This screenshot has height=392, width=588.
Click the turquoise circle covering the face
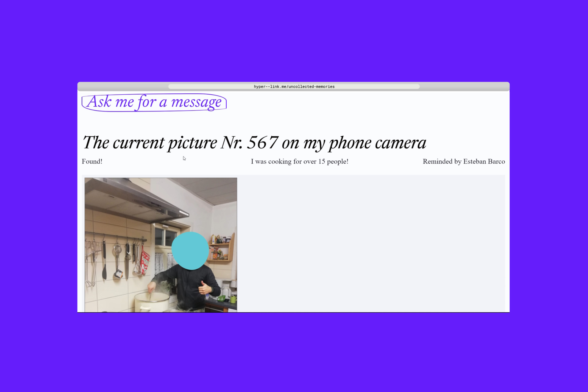190,251
